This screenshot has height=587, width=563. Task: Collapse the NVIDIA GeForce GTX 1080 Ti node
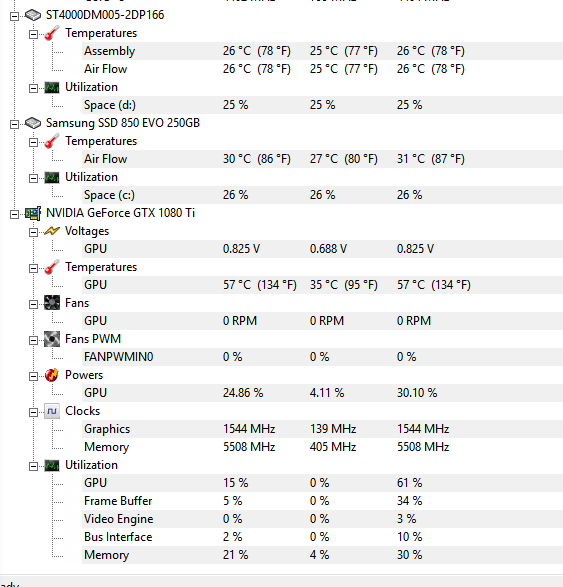[14, 214]
